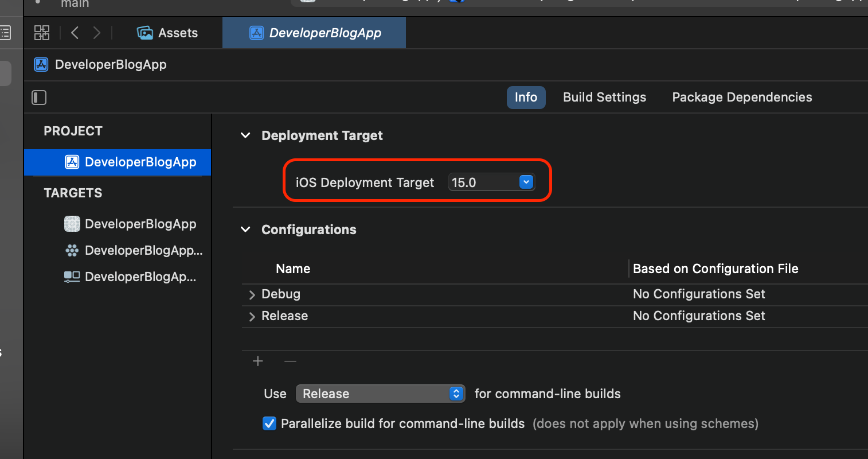
Task: Expand the Release configuration row
Action: 252,317
